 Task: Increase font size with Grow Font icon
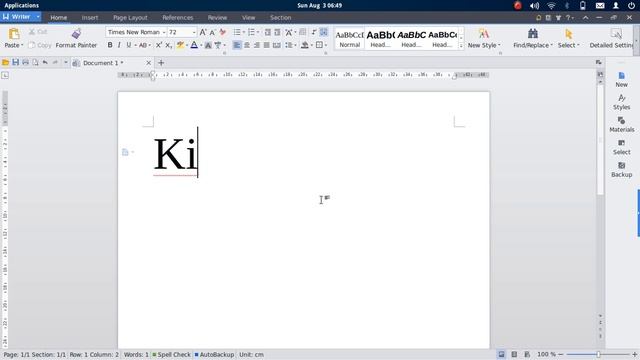pyautogui.click(x=203, y=32)
